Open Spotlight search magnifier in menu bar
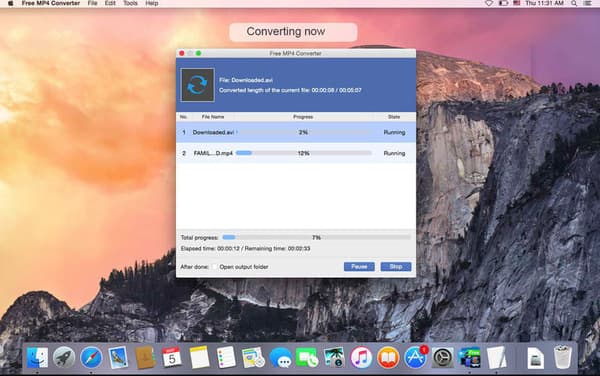 [x=574, y=3]
